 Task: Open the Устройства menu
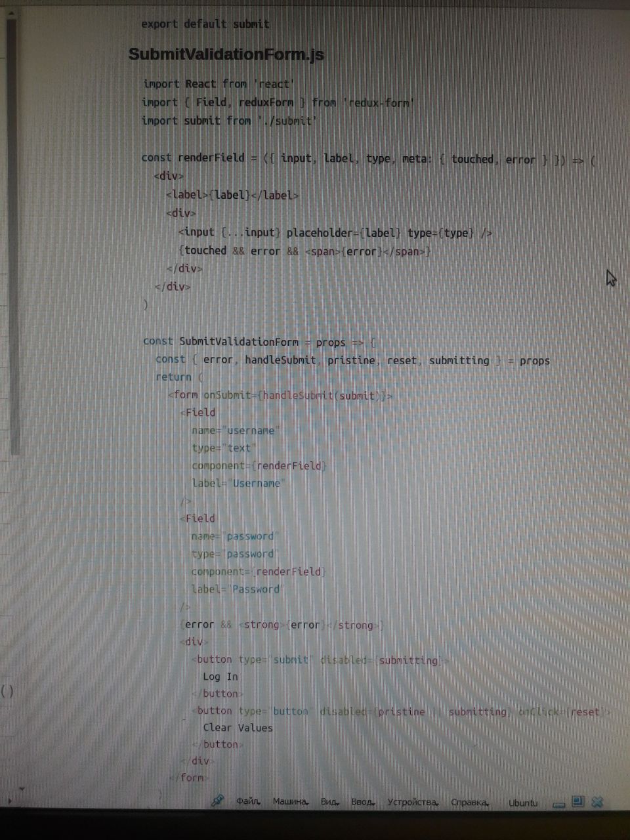pos(412,802)
